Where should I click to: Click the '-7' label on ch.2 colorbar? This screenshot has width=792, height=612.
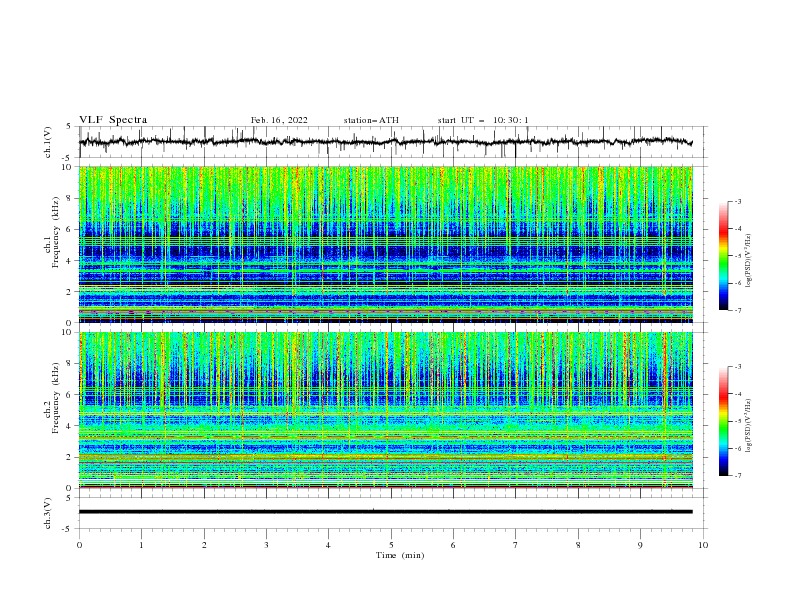(738, 475)
